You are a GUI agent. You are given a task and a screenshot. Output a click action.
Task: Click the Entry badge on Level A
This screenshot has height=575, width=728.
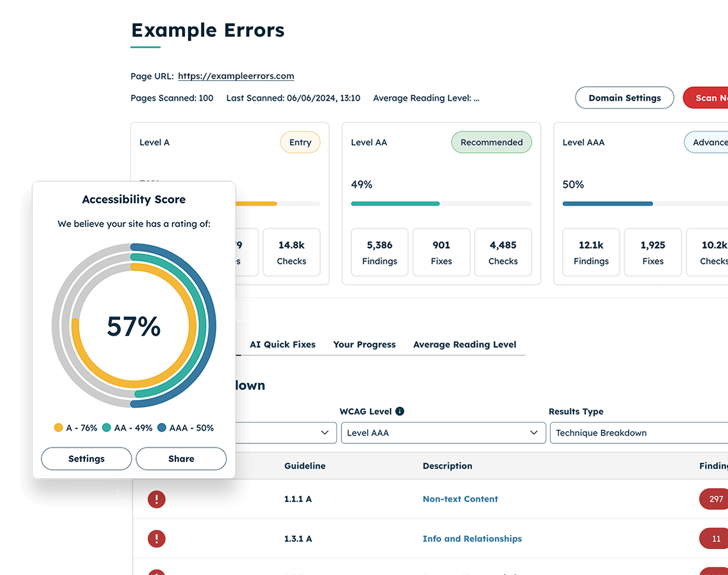[300, 142]
